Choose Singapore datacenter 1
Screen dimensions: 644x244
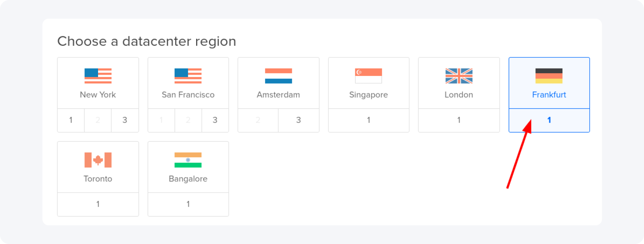click(369, 120)
